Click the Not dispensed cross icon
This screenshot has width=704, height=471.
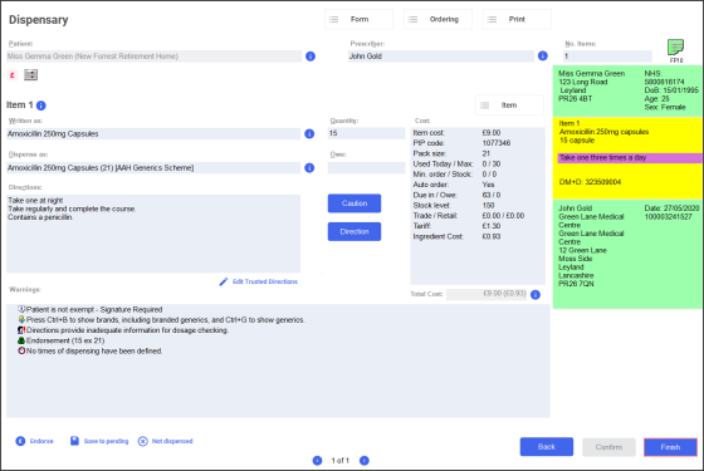tap(143, 441)
